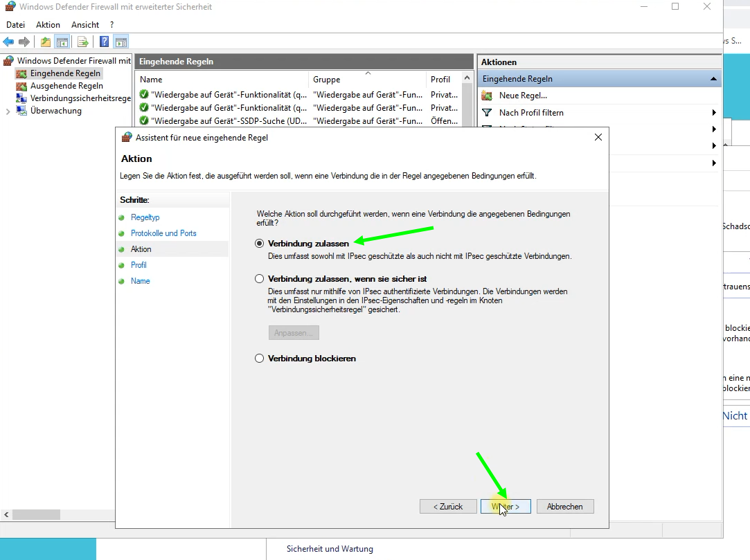Select the Aktion wizard step
The height and width of the screenshot is (560, 750).
141,249
